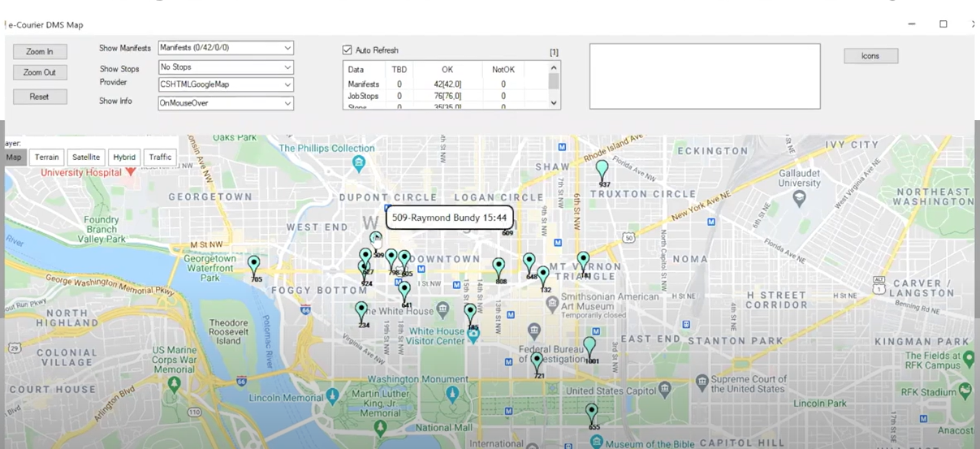Screen dimensions: 980x449
Task: Click the map pin labeled 234
Action: coord(361,311)
